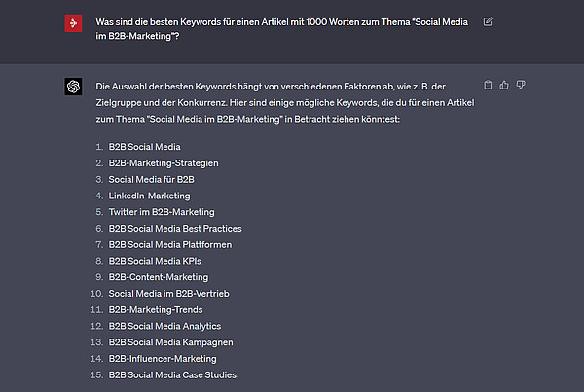Screen dimensions: 584x392
Task: Select "B2B-Influencer-Marketing" keyword
Action: (163, 359)
